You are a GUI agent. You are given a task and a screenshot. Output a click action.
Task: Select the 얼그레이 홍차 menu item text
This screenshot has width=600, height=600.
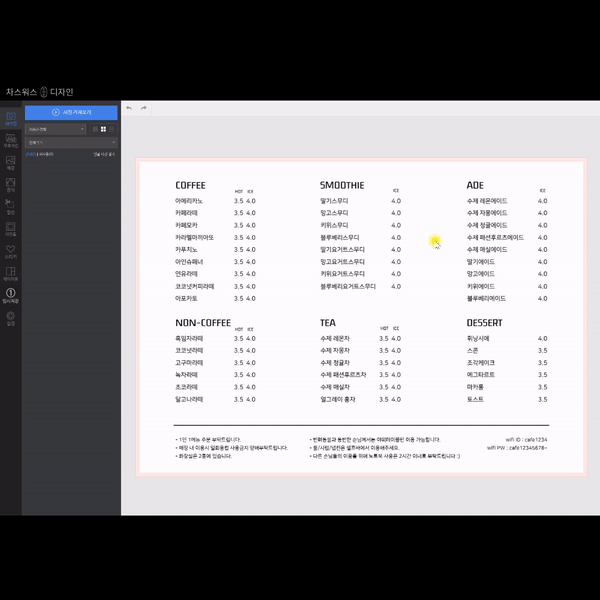coord(338,399)
